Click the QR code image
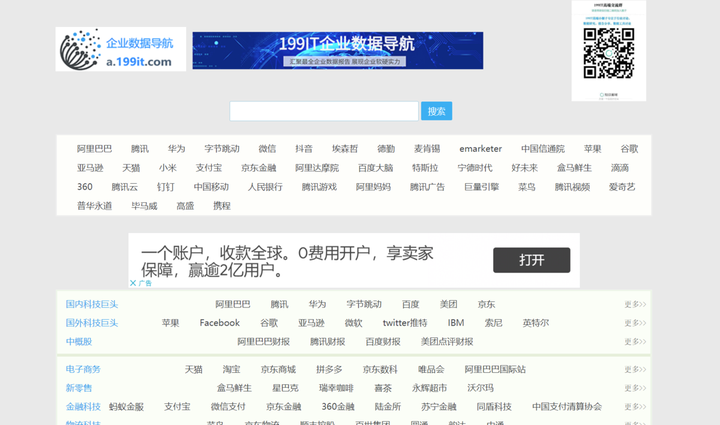 pos(608,53)
